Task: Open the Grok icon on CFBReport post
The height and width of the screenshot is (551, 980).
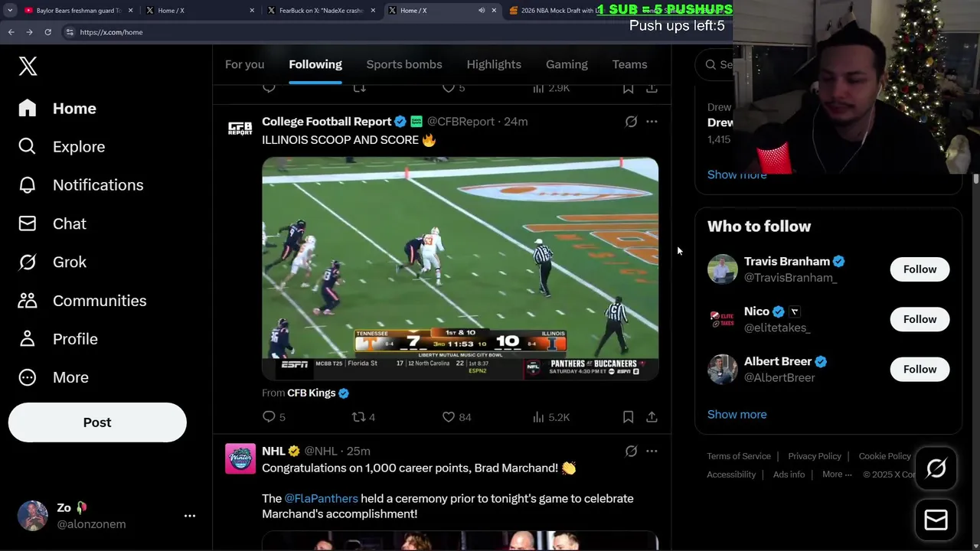Action: (631, 122)
